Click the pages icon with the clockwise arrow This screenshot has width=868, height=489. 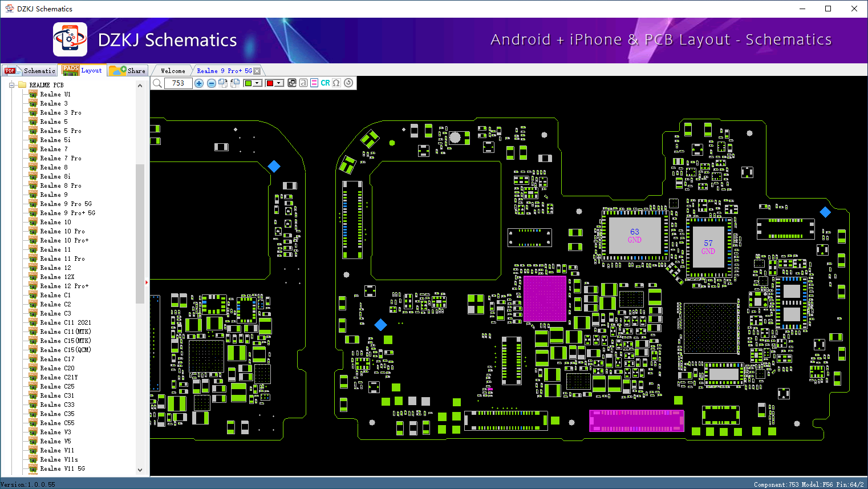pos(223,83)
